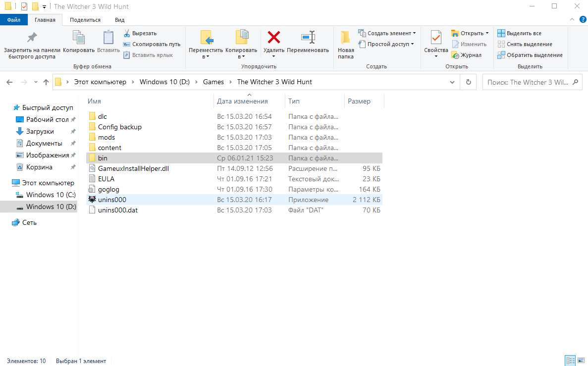Switch to large icons view
Image resolution: width=588 pixels, height=366 pixels.
(x=581, y=361)
